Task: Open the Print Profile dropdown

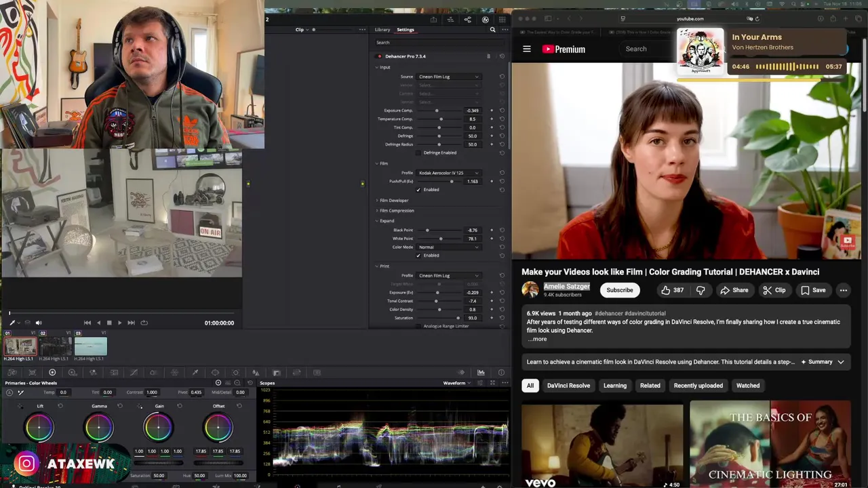Action: [x=449, y=276]
